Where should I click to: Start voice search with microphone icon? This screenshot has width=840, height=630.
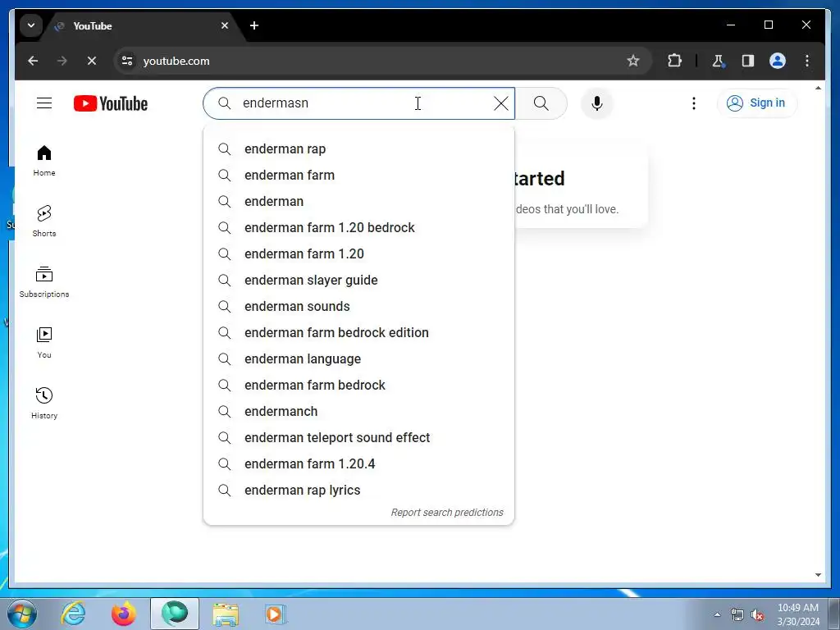coord(597,103)
